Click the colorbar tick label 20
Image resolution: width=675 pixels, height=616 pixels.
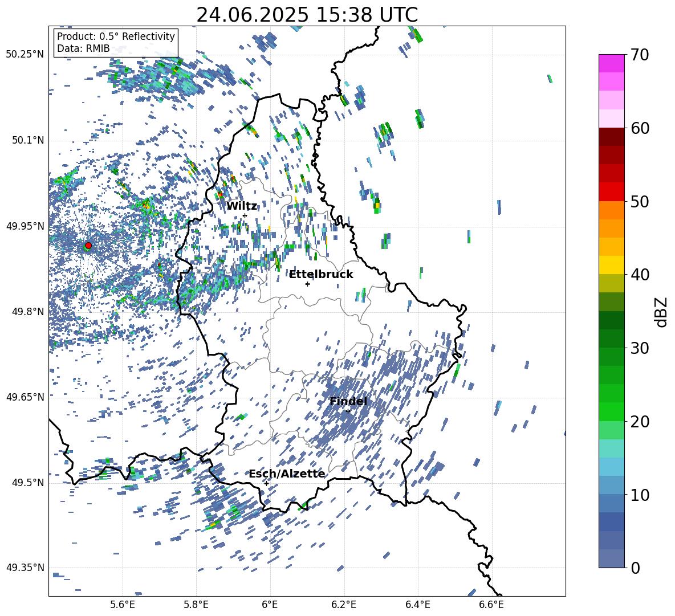tap(639, 422)
